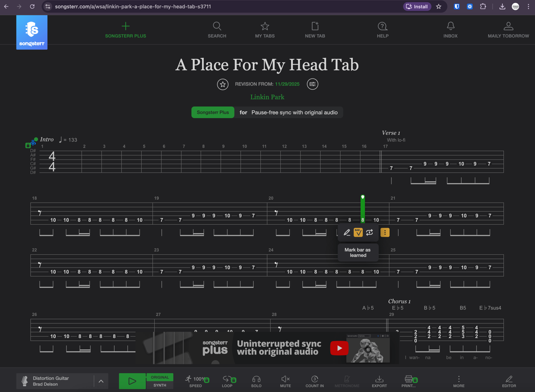Open Songsterr Plus in top navigation
The width and height of the screenshot is (535, 392).
pos(125,30)
